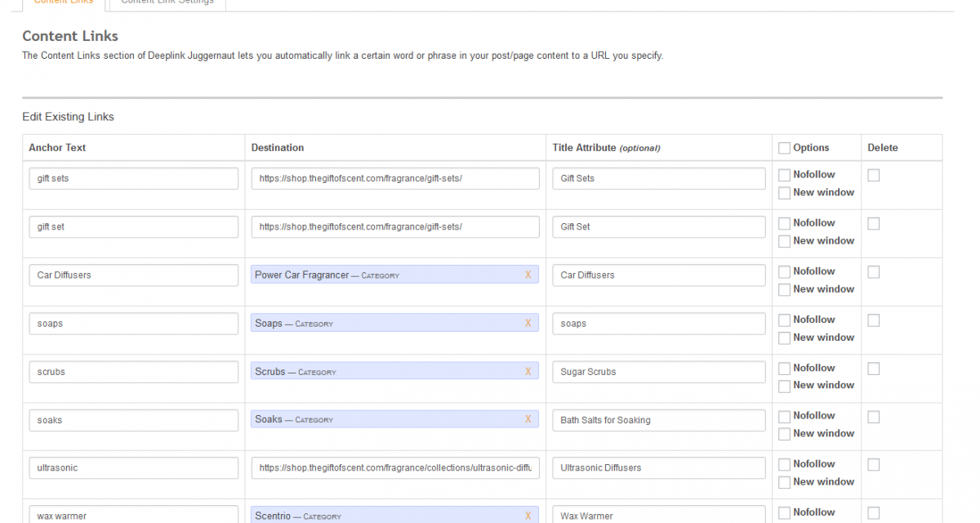The width and height of the screenshot is (980, 523).
Task: Focus the "wax warmer" anchor text field
Action: [x=134, y=515]
